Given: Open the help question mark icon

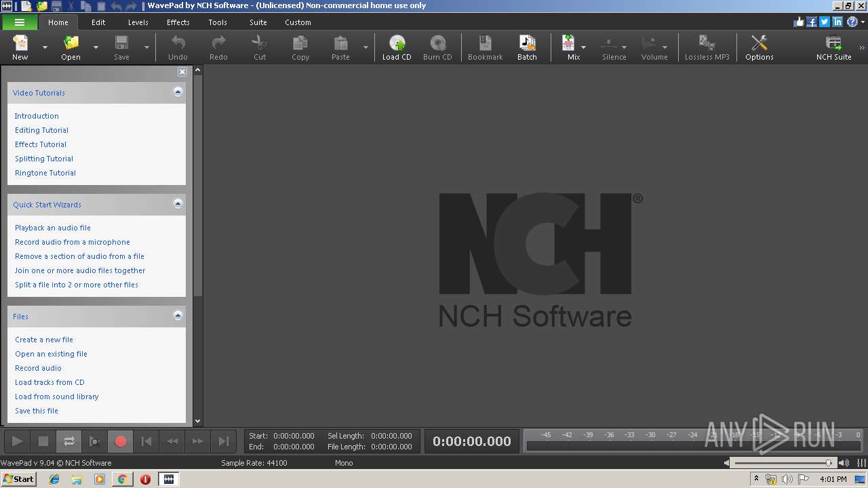Looking at the screenshot, I should coord(852,22).
